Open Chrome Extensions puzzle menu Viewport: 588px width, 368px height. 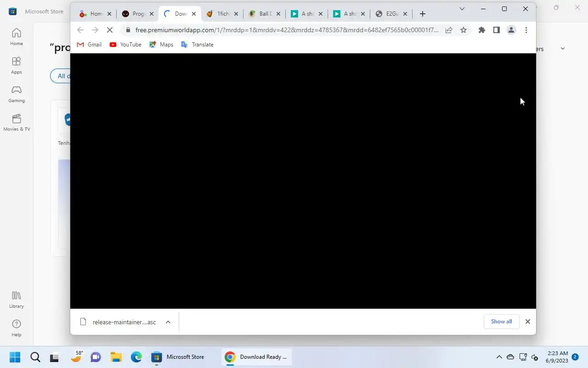[481, 30]
